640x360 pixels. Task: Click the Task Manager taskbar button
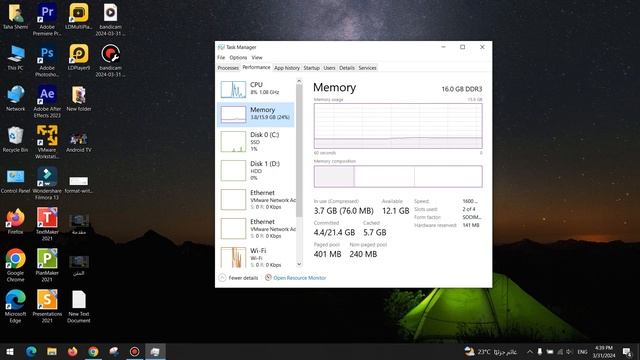click(x=155, y=351)
